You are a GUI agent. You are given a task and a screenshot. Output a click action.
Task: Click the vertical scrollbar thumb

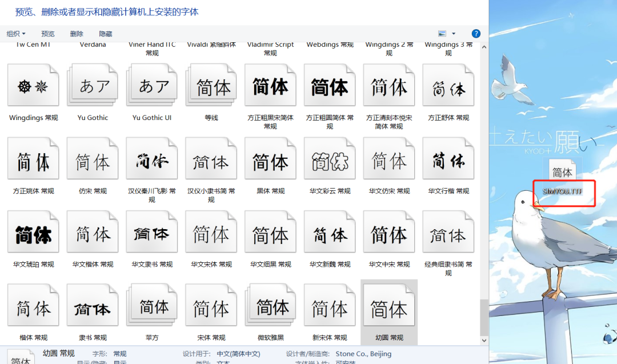(484, 317)
